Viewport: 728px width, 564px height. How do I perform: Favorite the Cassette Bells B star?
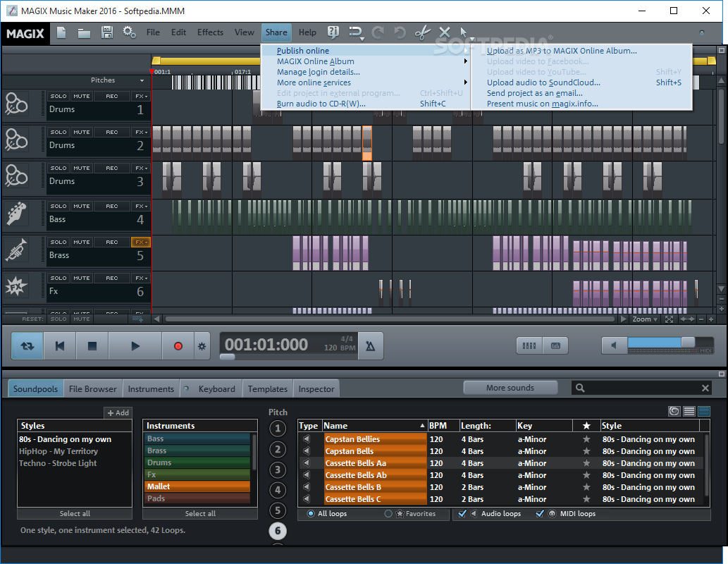[586, 487]
